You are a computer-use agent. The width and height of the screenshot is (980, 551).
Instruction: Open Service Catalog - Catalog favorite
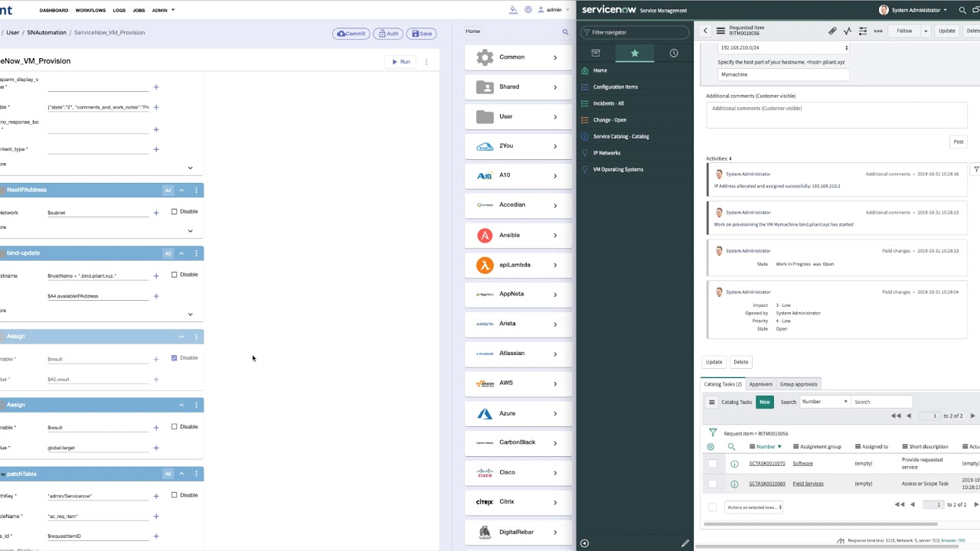coord(621,136)
